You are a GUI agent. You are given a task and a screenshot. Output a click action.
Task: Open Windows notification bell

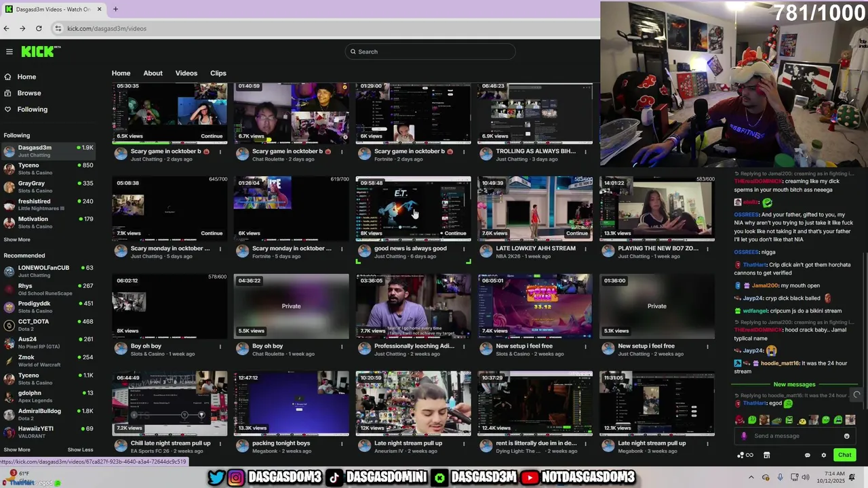point(852,477)
